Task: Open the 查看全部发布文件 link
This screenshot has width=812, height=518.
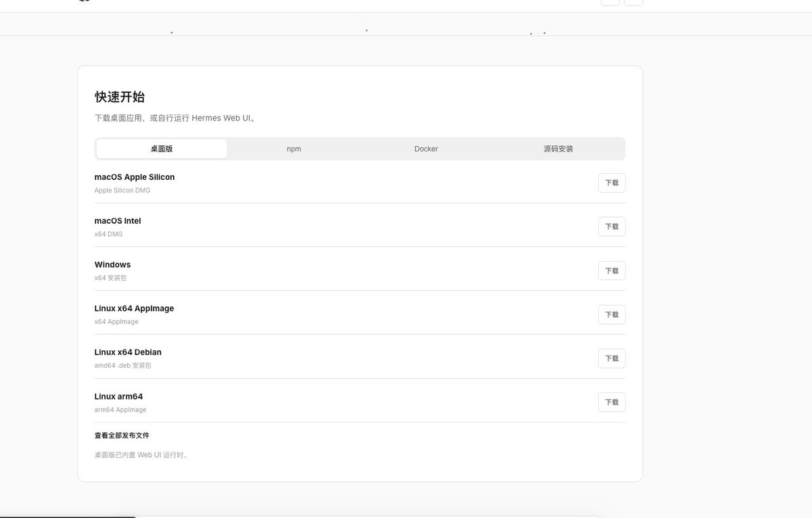Action: tap(122, 435)
